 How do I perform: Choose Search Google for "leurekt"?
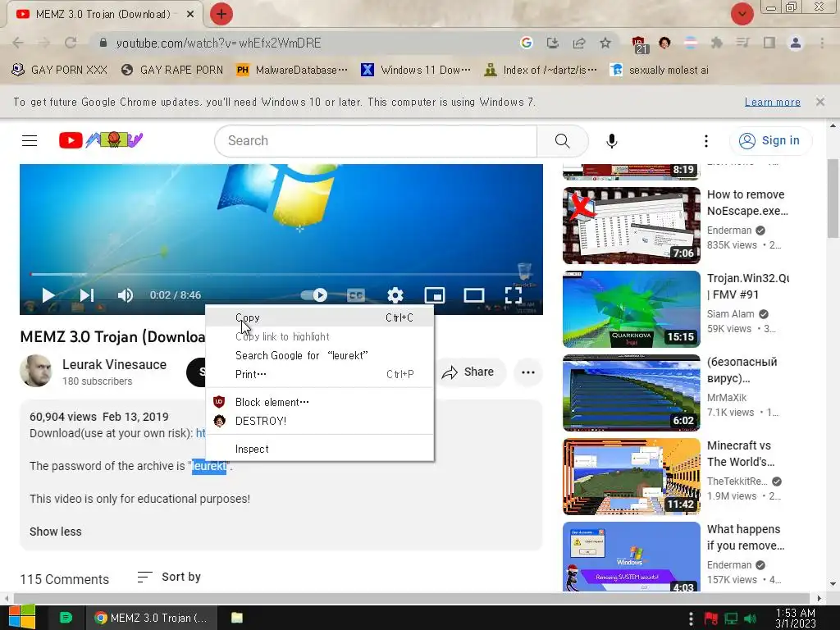tap(319, 355)
